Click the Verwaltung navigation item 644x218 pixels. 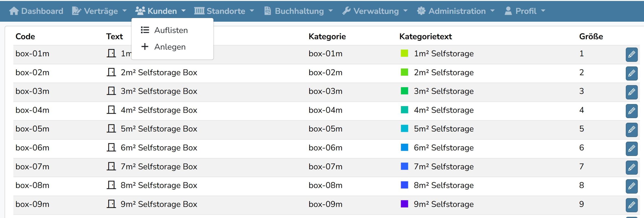click(375, 11)
